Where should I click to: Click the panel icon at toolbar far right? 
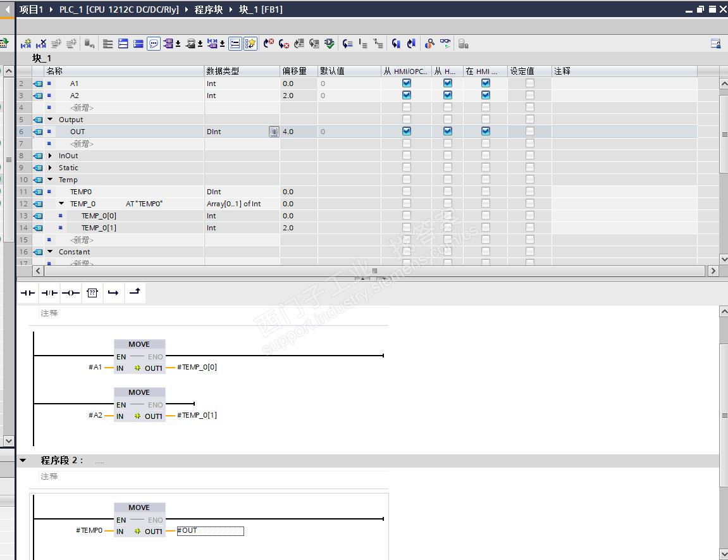pos(715,44)
